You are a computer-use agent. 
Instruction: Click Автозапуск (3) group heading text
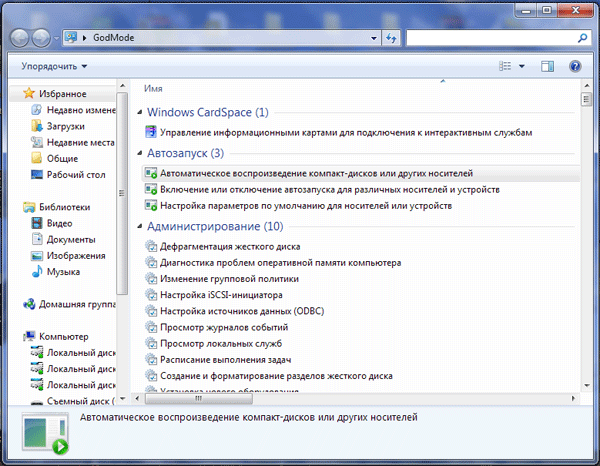pos(186,153)
